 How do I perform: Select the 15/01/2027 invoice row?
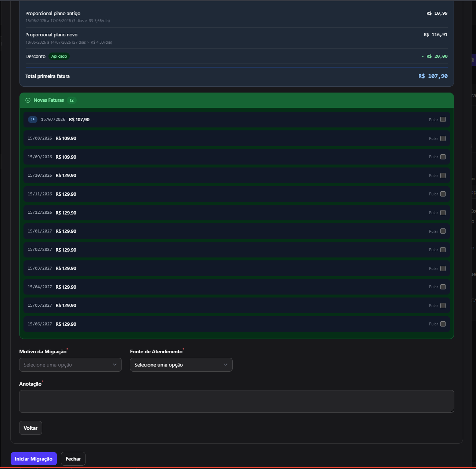point(237,231)
